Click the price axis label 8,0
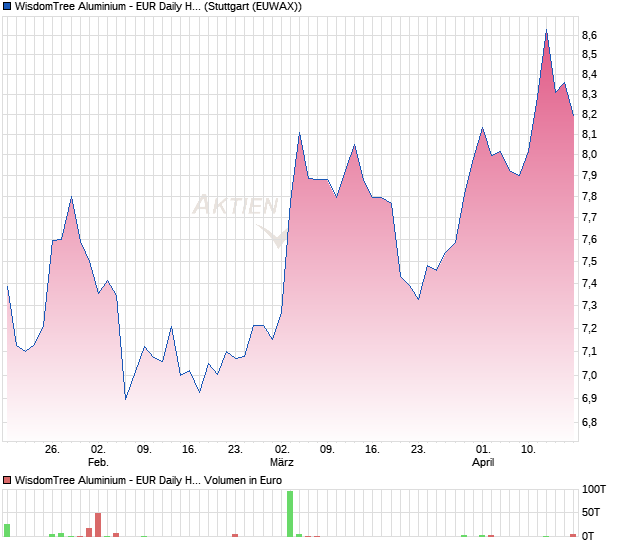Image resolution: width=620 pixels, height=546 pixels. click(589, 154)
